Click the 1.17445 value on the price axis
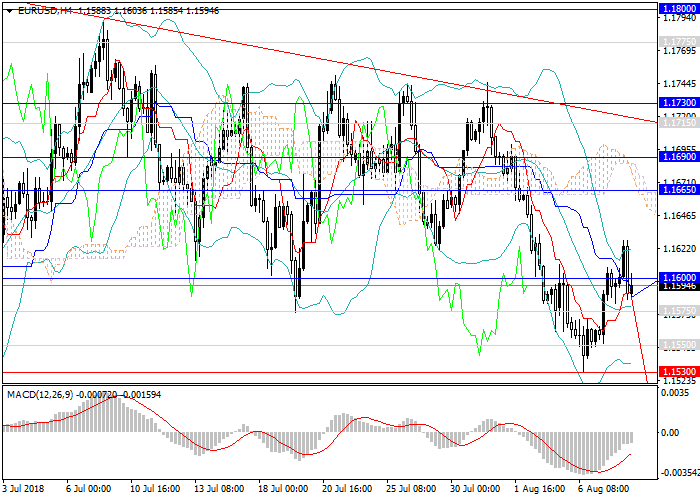This screenshot has height=500, width=700. point(680,84)
